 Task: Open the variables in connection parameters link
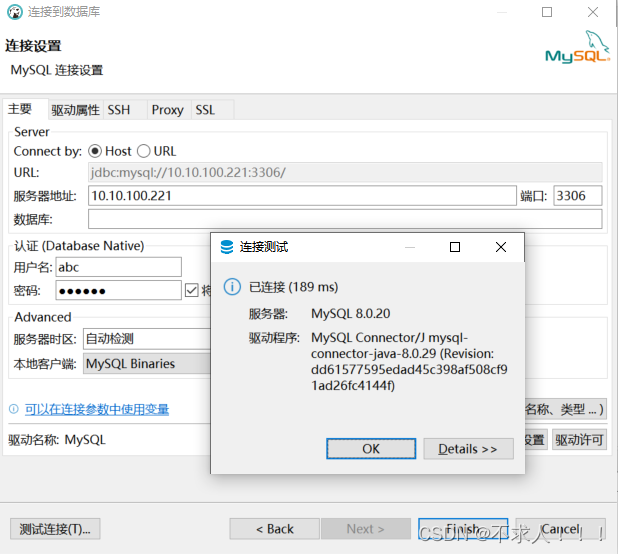tap(97, 409)
